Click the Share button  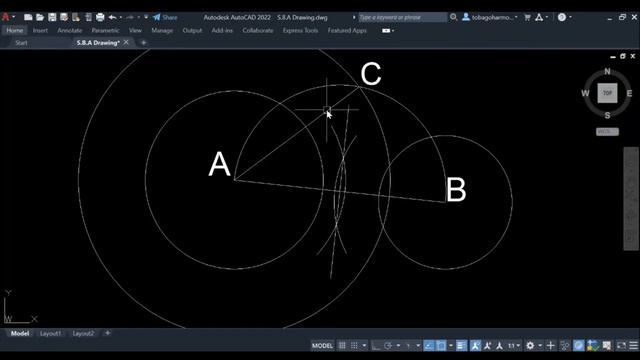click(165, 17)
